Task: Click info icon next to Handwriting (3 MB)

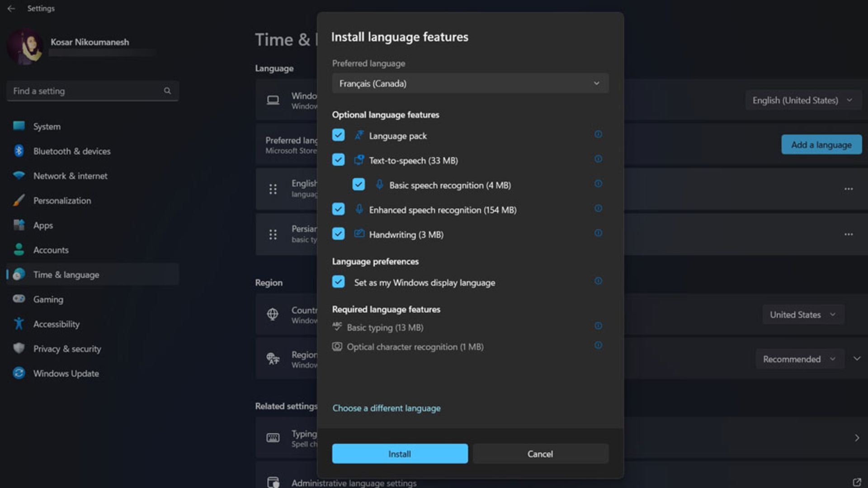Action: pyautogui.click(x=598, y=233)
